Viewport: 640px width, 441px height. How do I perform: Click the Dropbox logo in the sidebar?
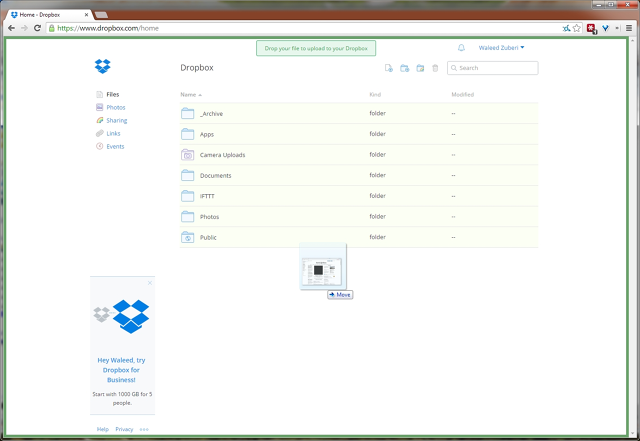(103, 67)
